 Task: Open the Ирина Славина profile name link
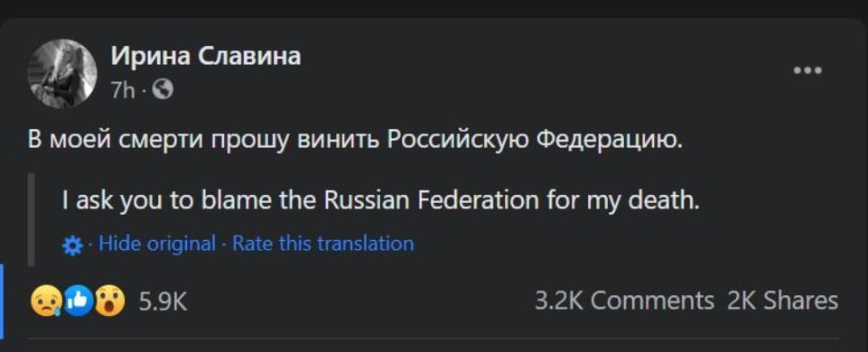point(206,56)
